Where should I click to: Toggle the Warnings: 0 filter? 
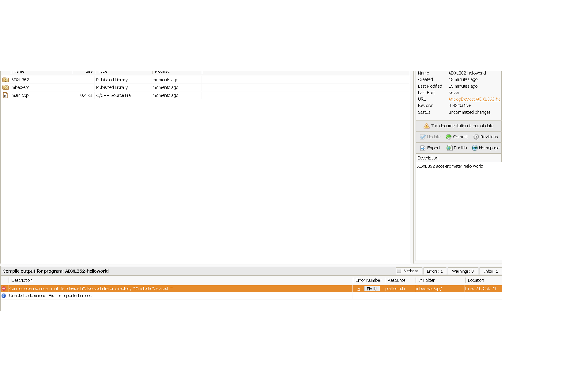click(x=462, y=271)
